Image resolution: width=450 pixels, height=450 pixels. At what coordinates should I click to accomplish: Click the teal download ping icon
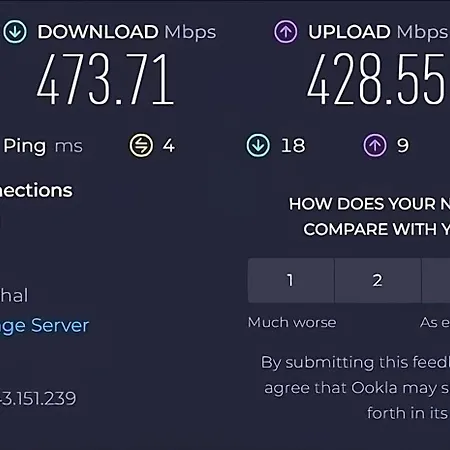pos(258,145)
